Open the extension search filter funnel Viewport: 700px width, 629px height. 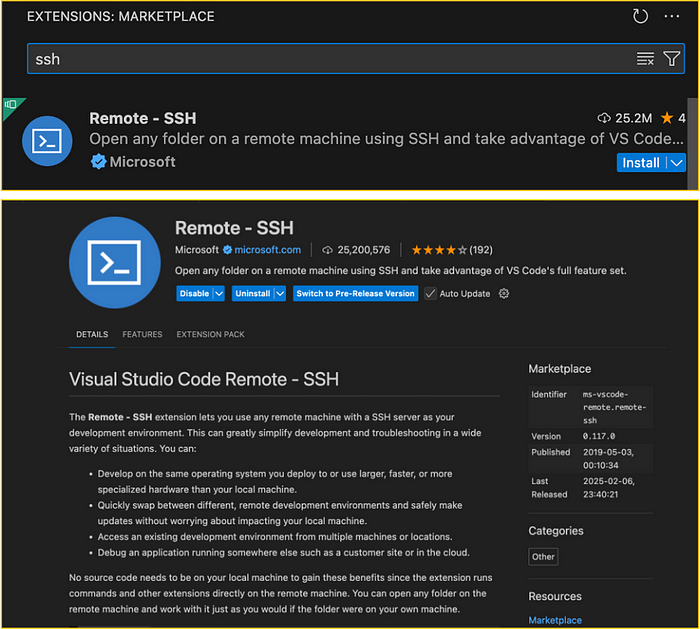[x=671, y=59]
